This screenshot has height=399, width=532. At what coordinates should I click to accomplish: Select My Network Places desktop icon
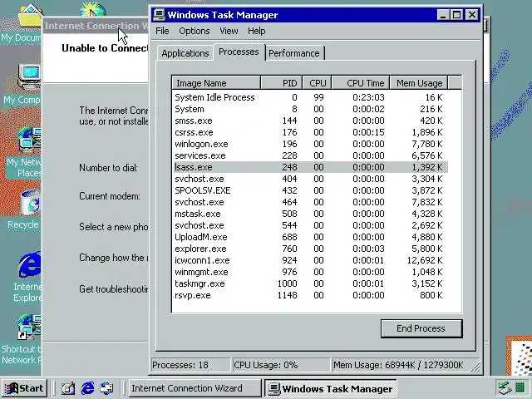[x=23, y=153]
